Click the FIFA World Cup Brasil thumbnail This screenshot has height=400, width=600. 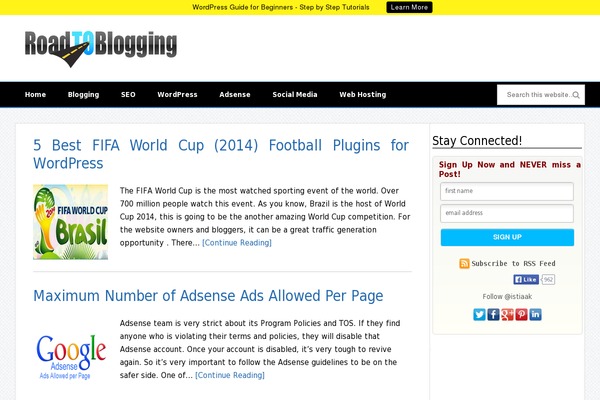pos(70,222)
